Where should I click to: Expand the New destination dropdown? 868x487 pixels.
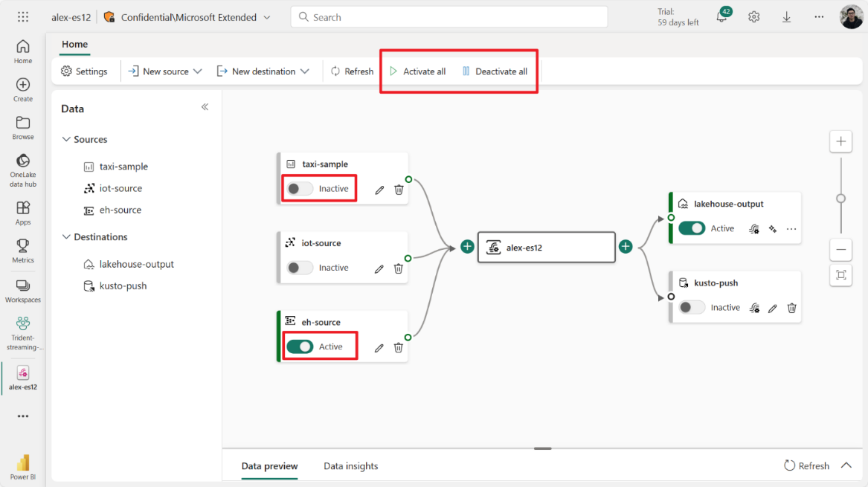(263, 71)
